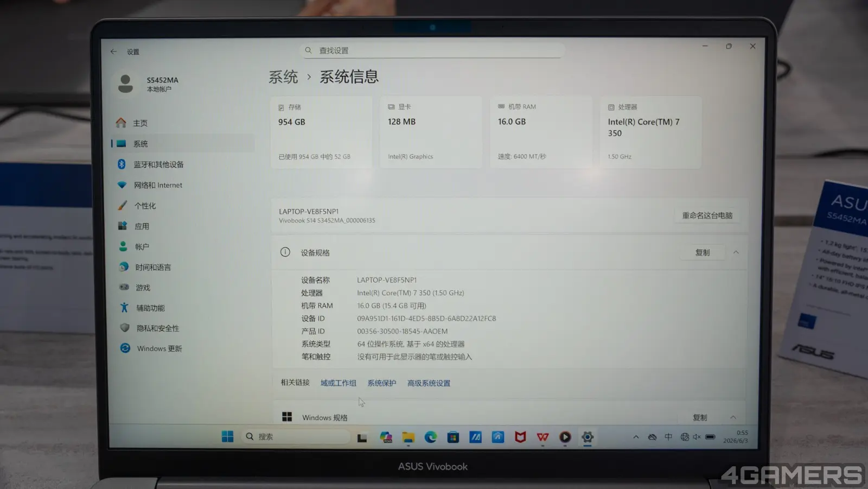Open the 存储 954 GB card
This screenshot has width=868, height=489.
coord(321,132)
